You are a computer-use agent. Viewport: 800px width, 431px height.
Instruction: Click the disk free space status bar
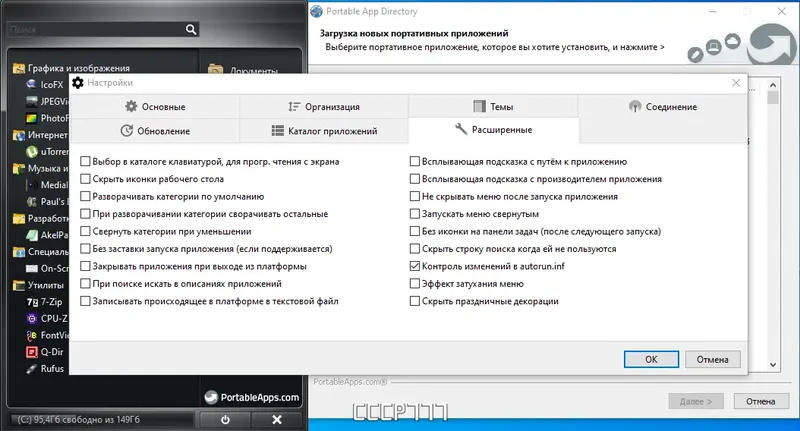[x=101, y=419]
